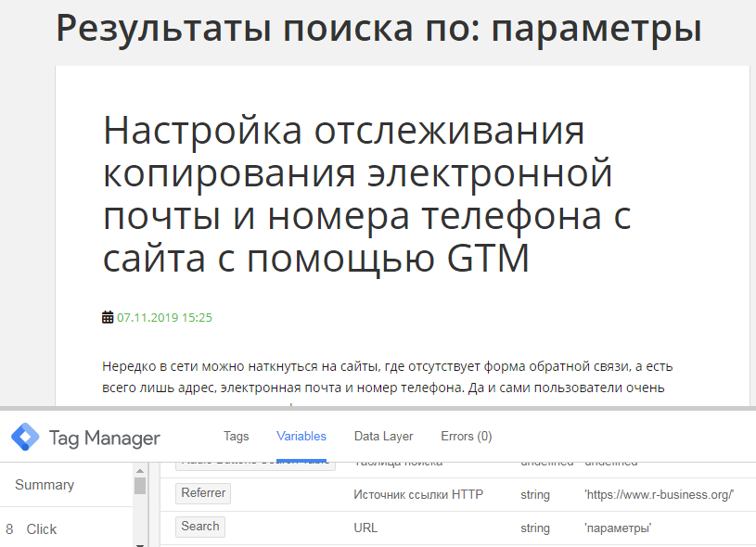
Task: Click the Tag Manager title text
Action: coord(105,438)
